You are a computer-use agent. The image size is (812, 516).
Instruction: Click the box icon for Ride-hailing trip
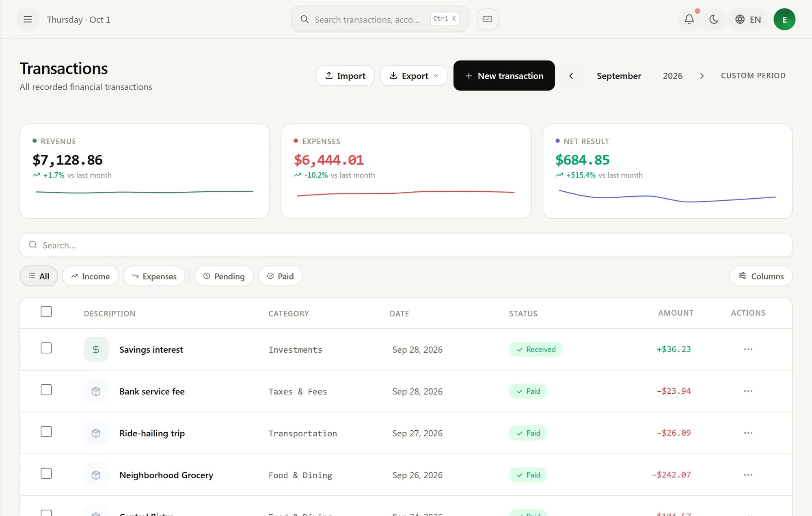[x=96, y=433]
